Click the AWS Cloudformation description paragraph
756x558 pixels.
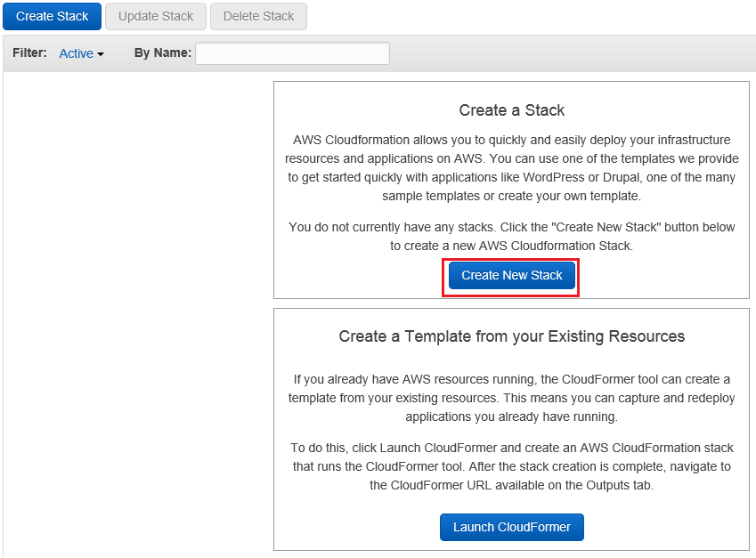pyautogui.click(x=511, y=167)
